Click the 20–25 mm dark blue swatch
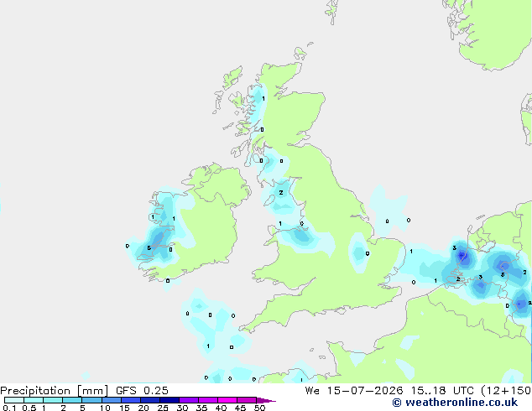This screenshot has width=532, height=411. coord(150,400)
